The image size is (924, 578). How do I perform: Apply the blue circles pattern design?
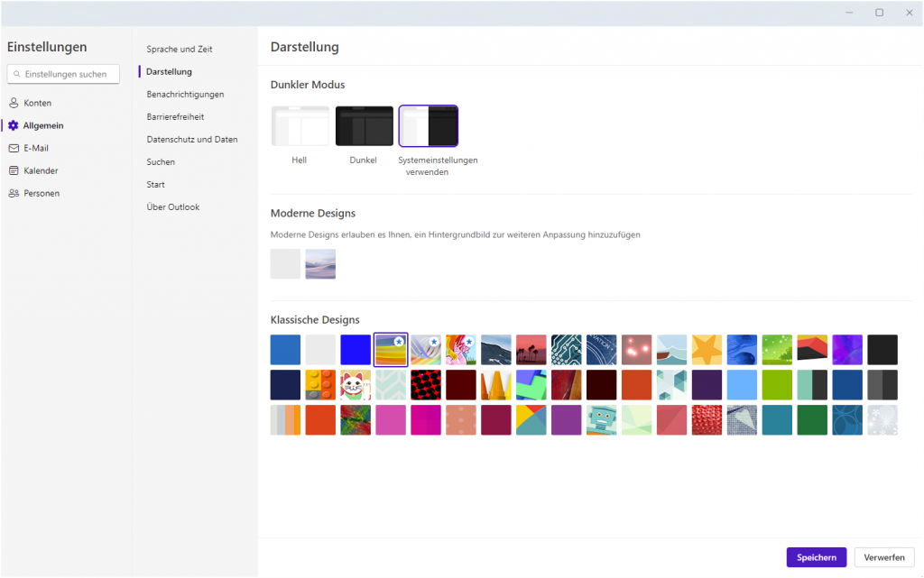pos(847,419)
